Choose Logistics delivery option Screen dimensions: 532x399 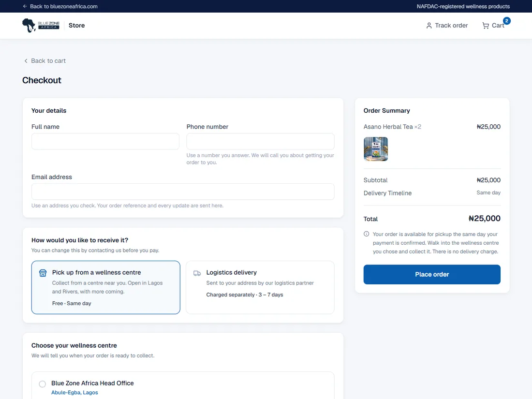coord(260,287)
